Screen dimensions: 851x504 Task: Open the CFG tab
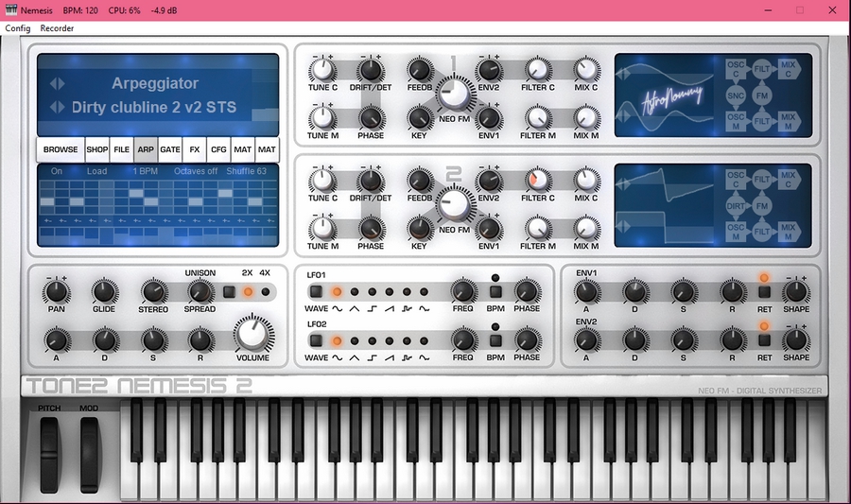pos(218,149)
